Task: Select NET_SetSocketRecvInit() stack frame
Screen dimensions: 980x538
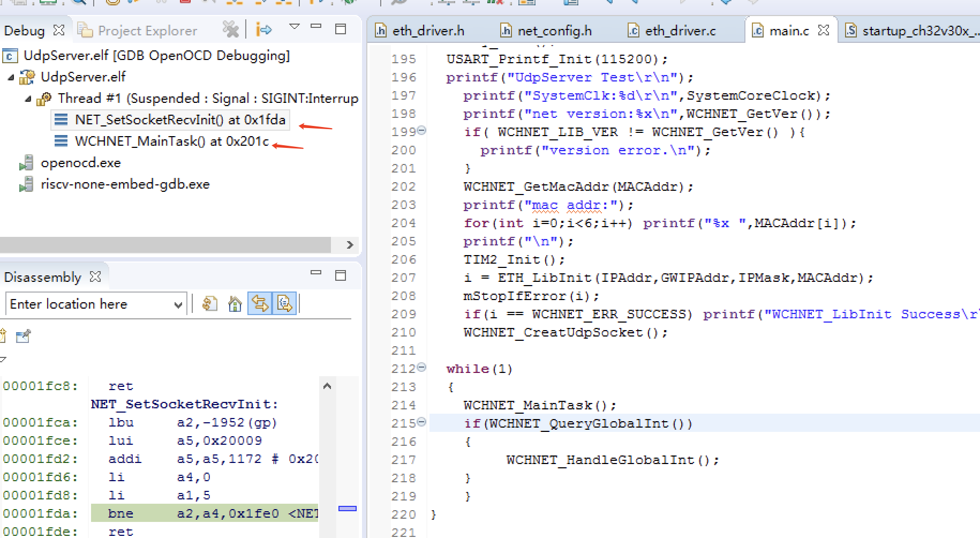Action: pos(170,119)
